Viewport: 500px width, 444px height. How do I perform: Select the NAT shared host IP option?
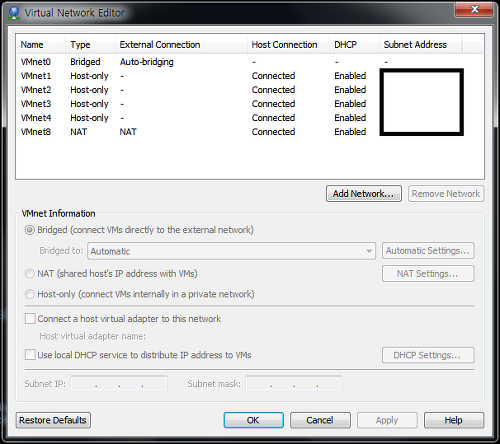tap(30, 274)
